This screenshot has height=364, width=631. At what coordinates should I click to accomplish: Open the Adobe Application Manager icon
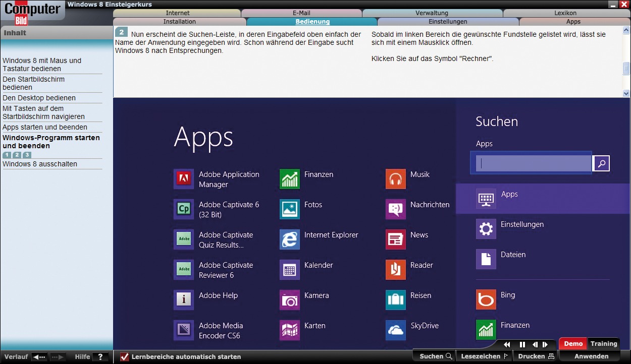click(183, 179)
